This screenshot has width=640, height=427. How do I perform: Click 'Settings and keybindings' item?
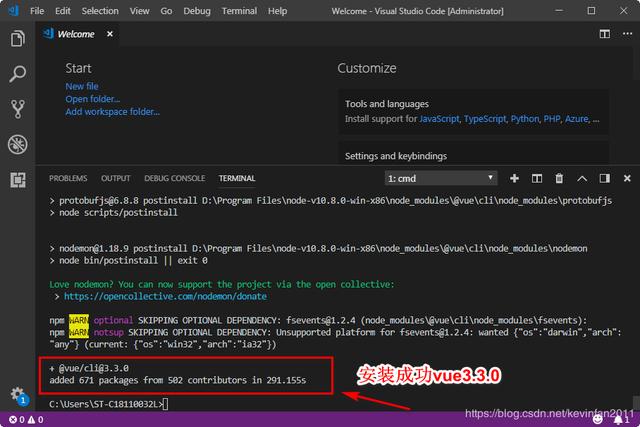click(396, 156)
